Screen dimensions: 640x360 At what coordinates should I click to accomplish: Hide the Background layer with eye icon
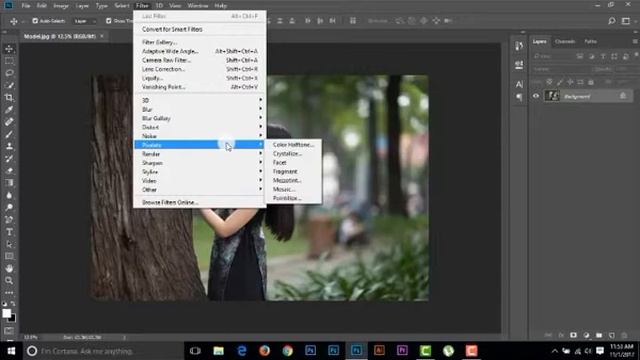[536, 96]
